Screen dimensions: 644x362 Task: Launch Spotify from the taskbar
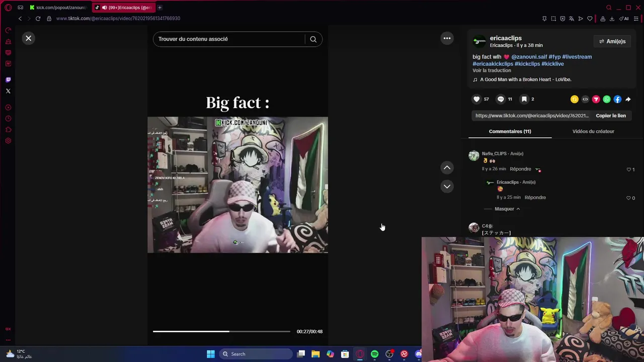pos(374,354)
